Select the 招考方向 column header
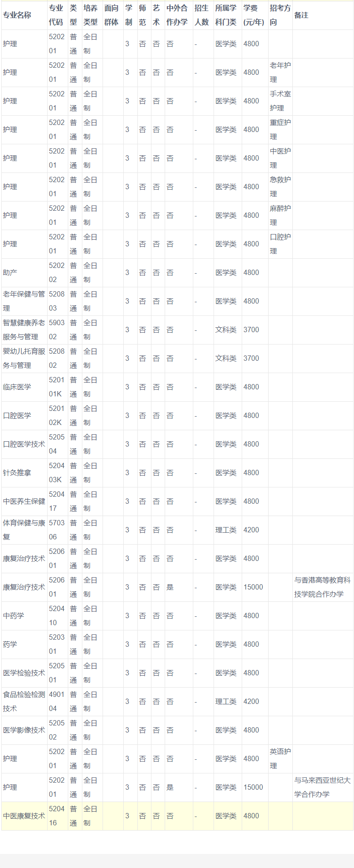This screenshot has width=354, height=868. tap(280, 15)
